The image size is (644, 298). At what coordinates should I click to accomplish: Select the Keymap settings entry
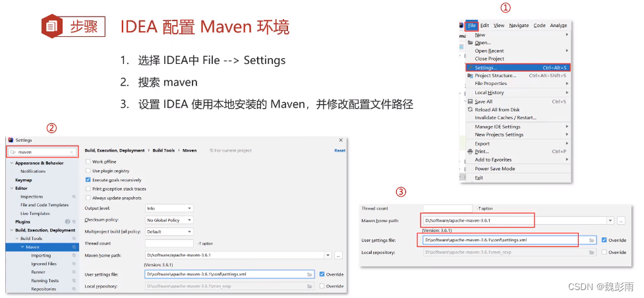[x=24, y=180]
